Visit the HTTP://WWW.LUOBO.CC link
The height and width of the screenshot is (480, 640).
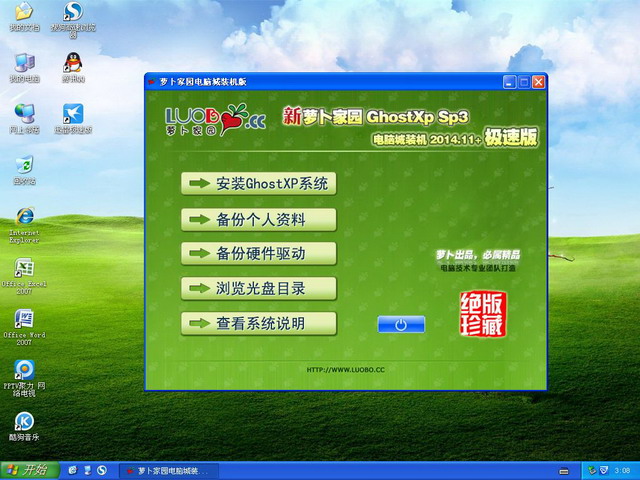pos(345,370)
